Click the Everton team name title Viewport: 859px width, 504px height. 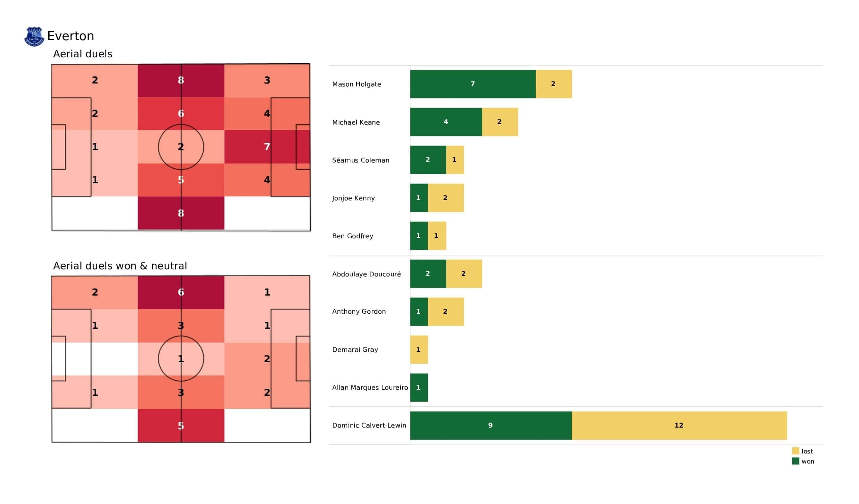[x=70, y=36]
